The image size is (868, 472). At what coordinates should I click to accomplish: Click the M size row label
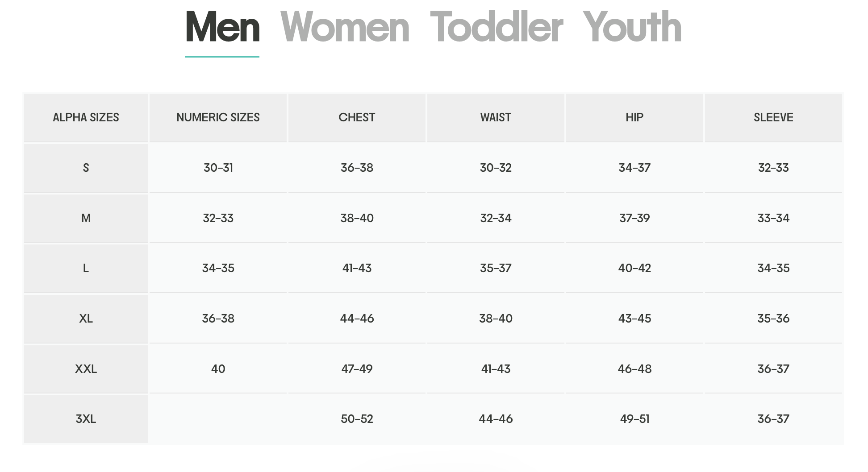[86, 218]
